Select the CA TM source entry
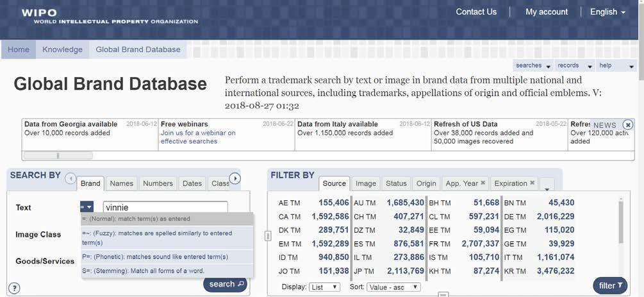The width and height of the screenshot is (644, 297). click(314, 216)
